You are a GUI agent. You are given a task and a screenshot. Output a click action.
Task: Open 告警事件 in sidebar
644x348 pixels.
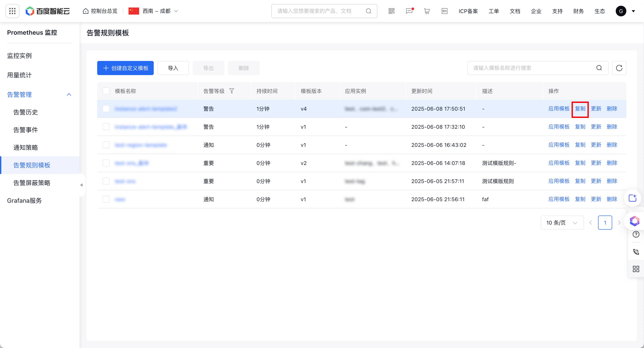[25, 130]
